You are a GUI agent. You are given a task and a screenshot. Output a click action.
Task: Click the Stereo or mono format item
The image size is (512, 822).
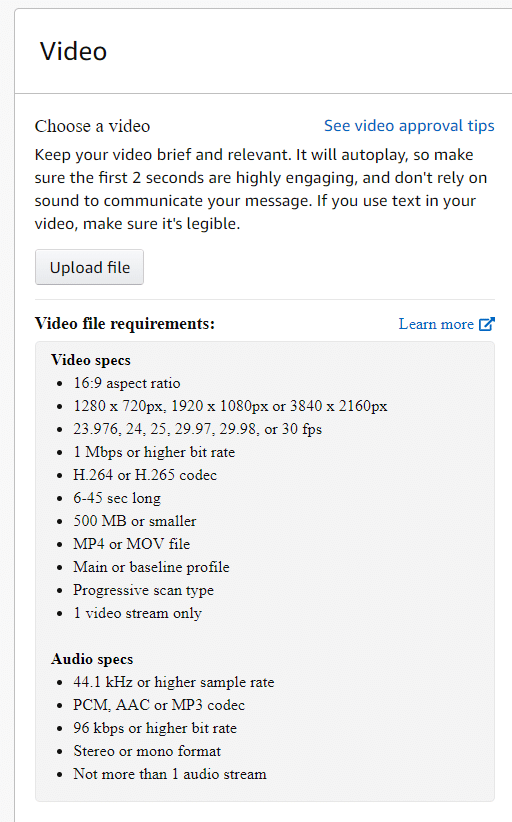147,751
